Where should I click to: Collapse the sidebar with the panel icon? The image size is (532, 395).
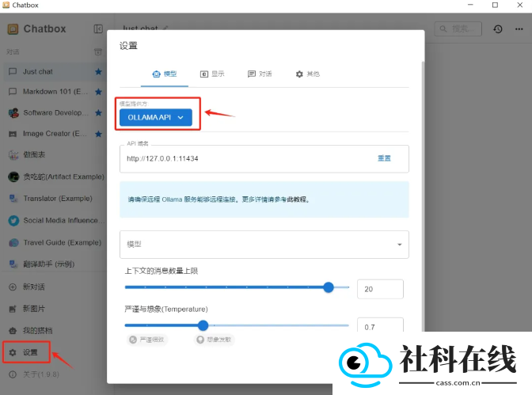coord(98,28)
